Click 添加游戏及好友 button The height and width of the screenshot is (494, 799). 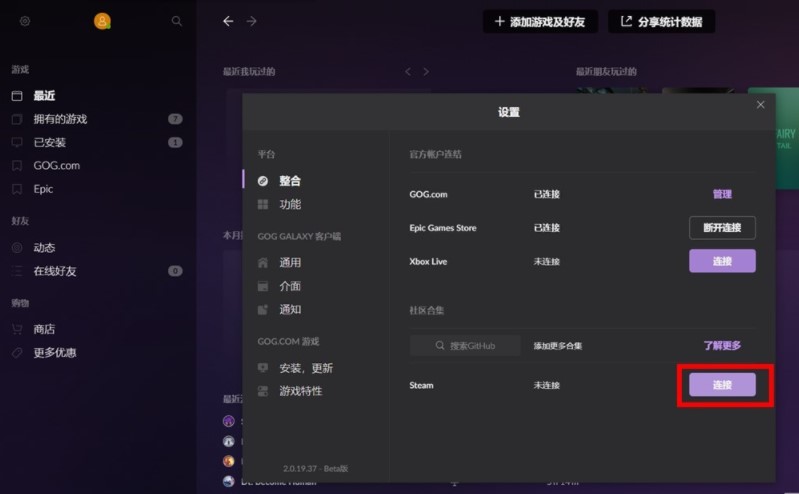540,21
